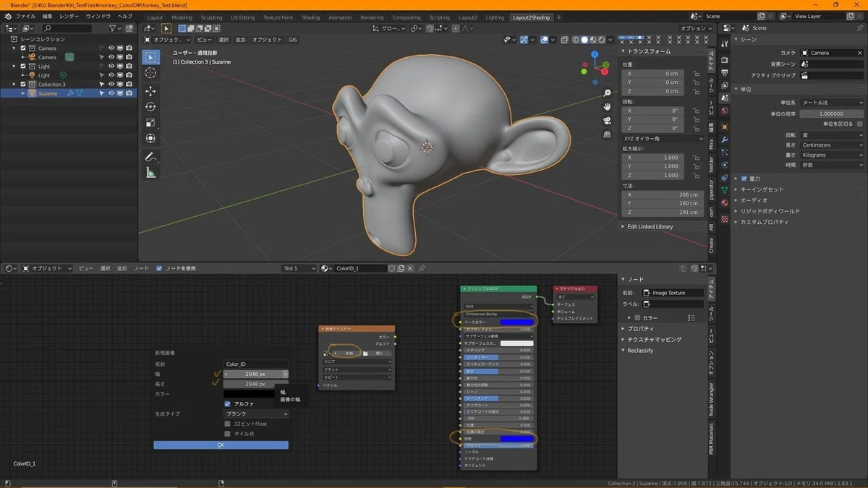Uncheck Camera collection in outliner

pyautogui.click(x=23, y=48)
